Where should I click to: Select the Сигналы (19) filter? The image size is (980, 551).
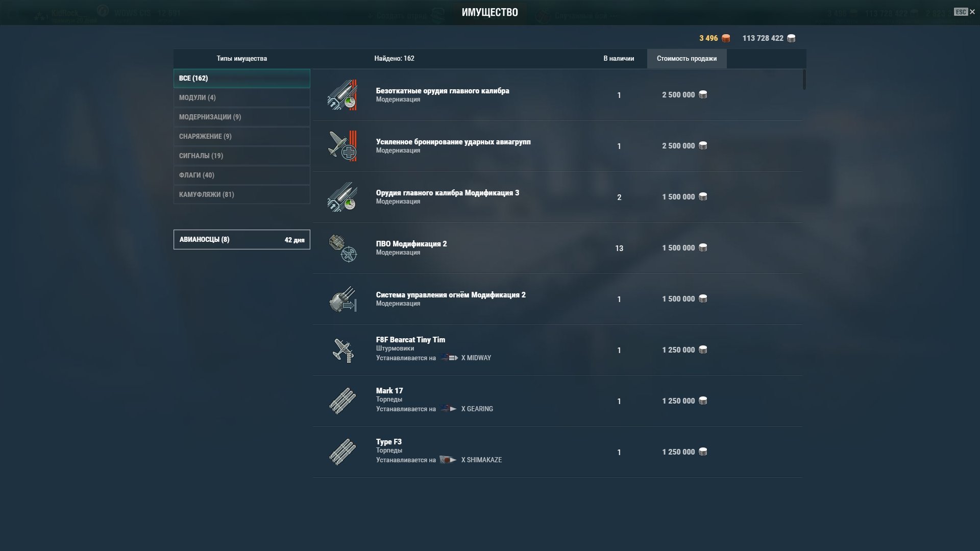(x=242, y=156)
